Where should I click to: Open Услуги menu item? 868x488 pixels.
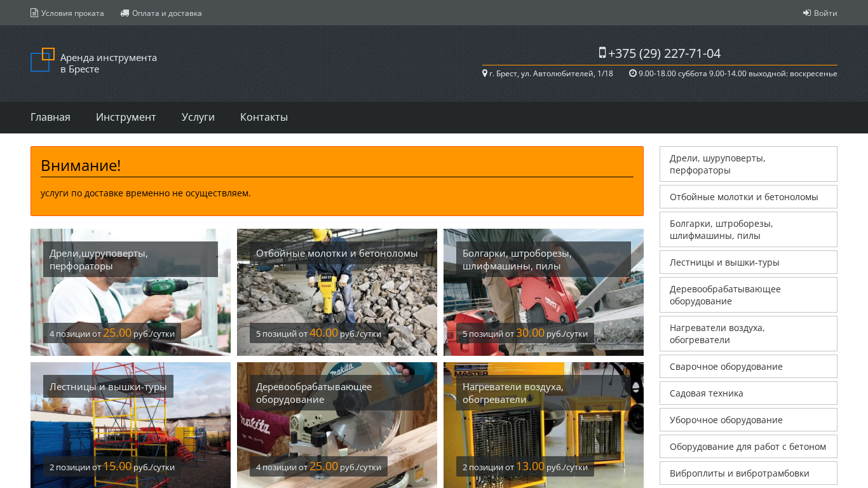pos(198,117)
